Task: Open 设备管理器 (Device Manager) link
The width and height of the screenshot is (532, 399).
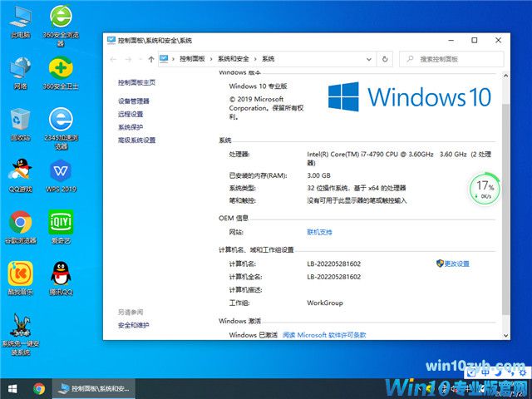Action: 134,101
